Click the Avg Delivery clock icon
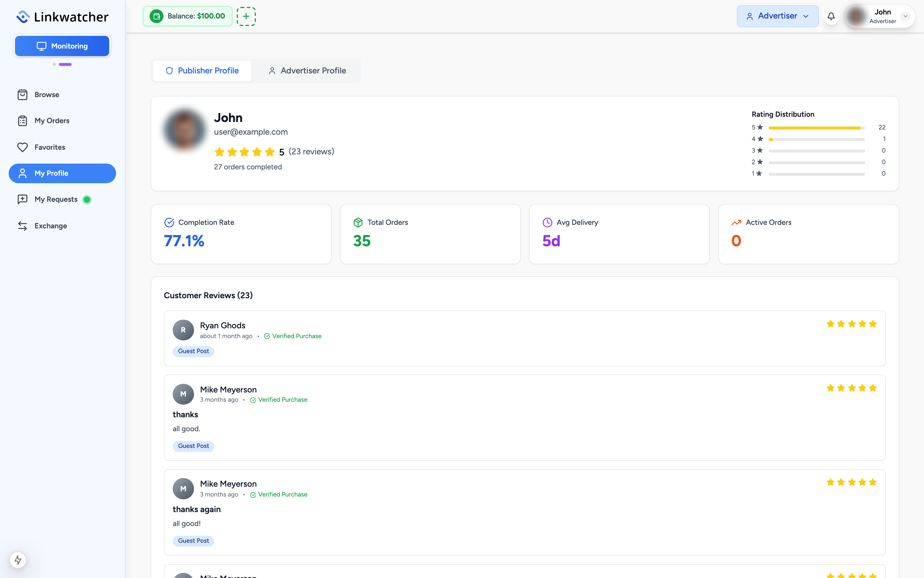924x578 pixels. pos(547,223)
